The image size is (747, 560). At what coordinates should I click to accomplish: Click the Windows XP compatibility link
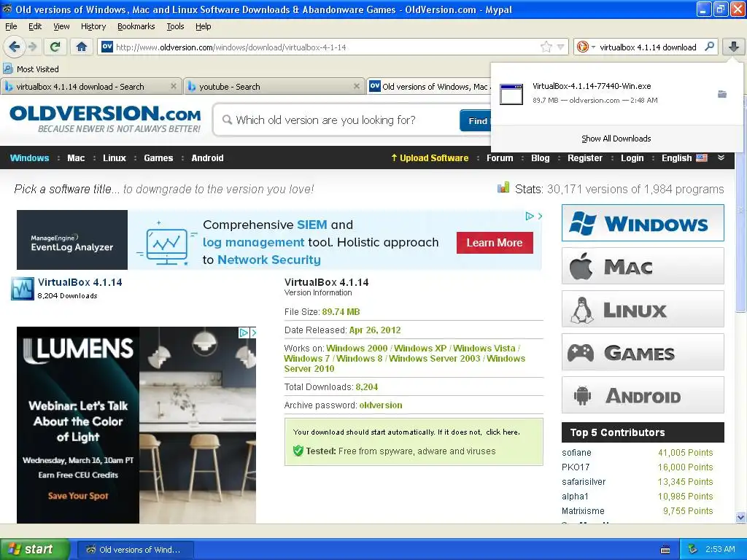420,348
